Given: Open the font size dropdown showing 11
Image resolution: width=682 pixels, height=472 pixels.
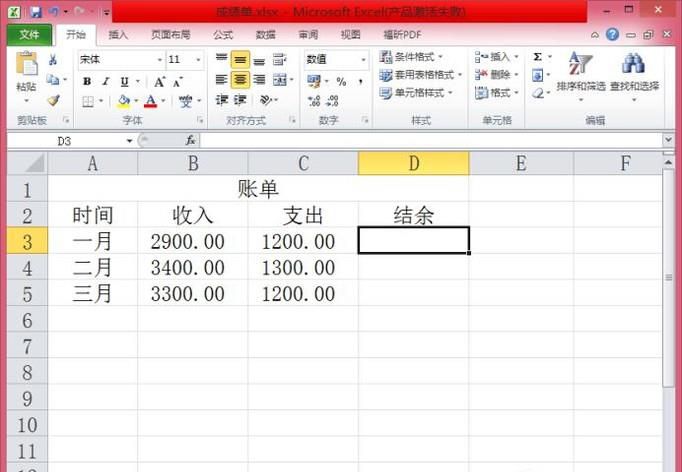Looking at the screenshot, I should [x=198, y=60].
